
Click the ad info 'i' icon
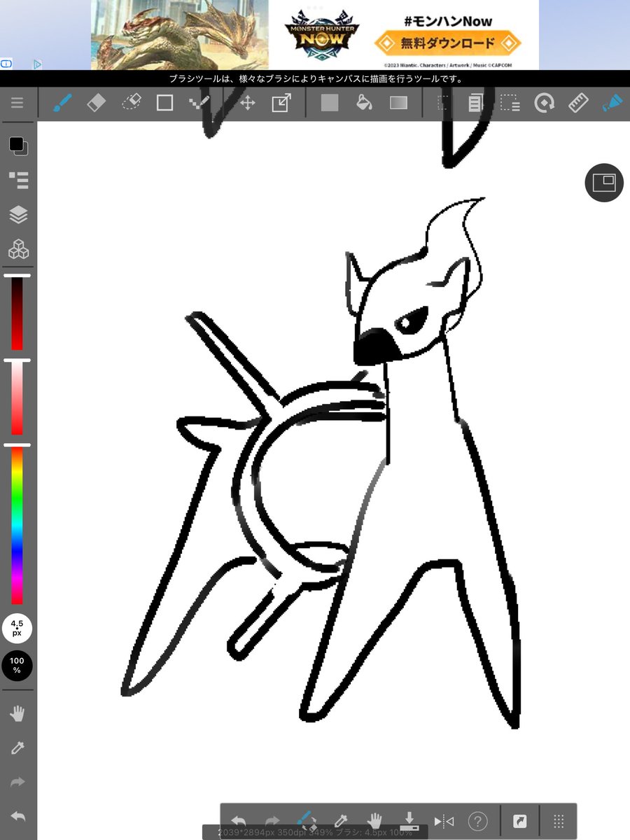point(6,64)
